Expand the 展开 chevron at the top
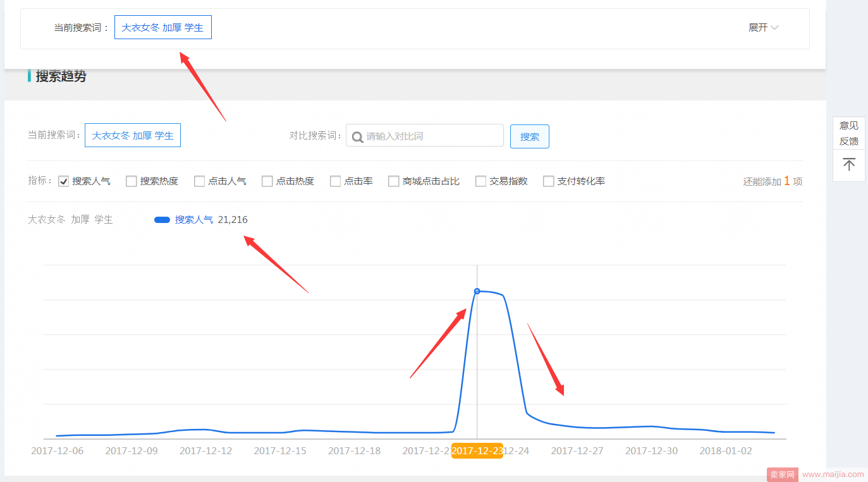The image size is (868, 482). click(774, 28)
